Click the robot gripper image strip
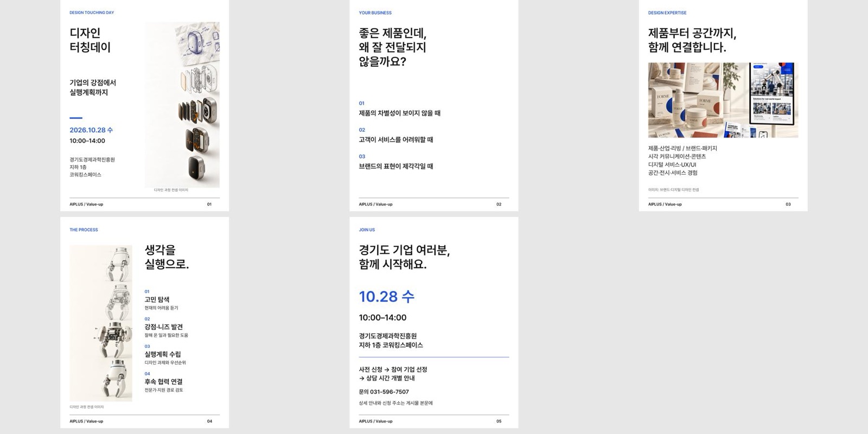The image size is (868, 434). 101,323
